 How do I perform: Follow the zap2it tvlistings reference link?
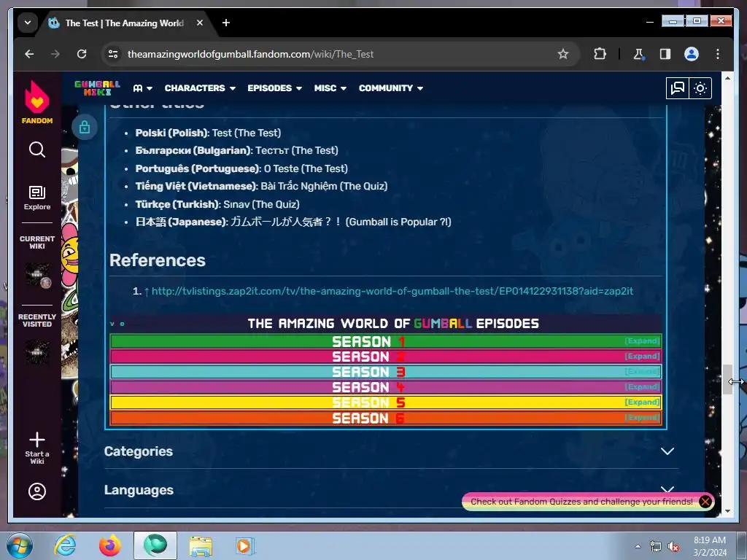pyautogui.click(x=392, y=291)
